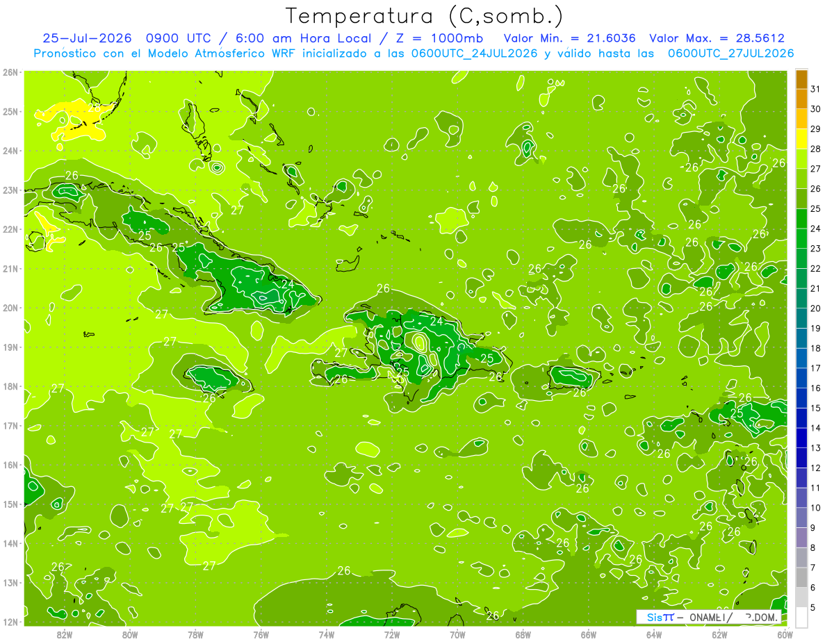The height and width of the screenshot is (644, 834).
Task: Select the '25-Jul-2026' forecast date text
Action: [88, 38]
